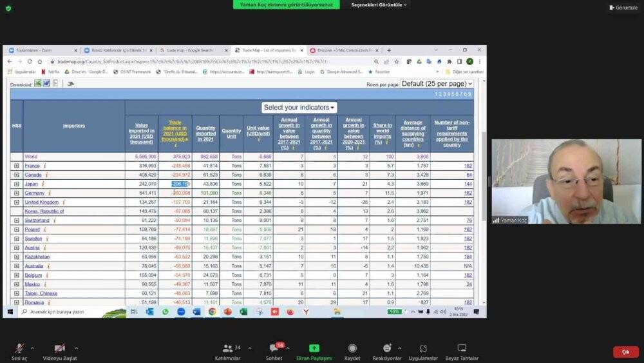
Task: Click Chrome icon in Windows taskbar
Action: 212,311
